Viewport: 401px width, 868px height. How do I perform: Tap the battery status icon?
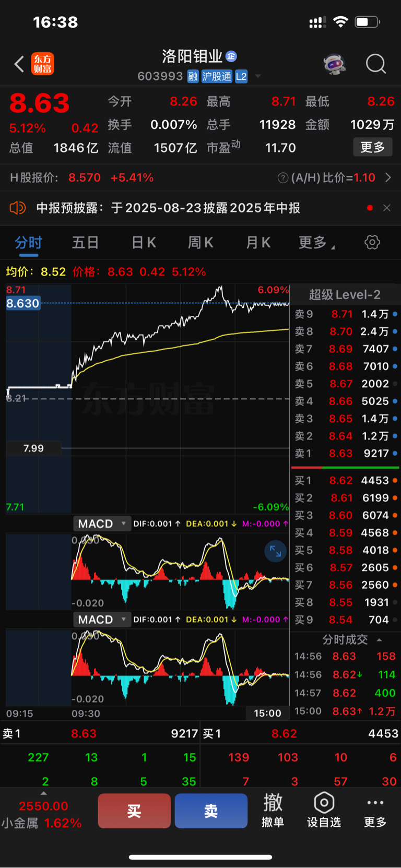368,22
